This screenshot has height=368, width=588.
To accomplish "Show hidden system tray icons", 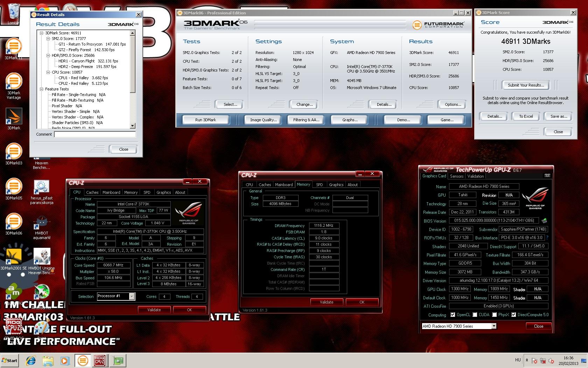I will point(527,360).
